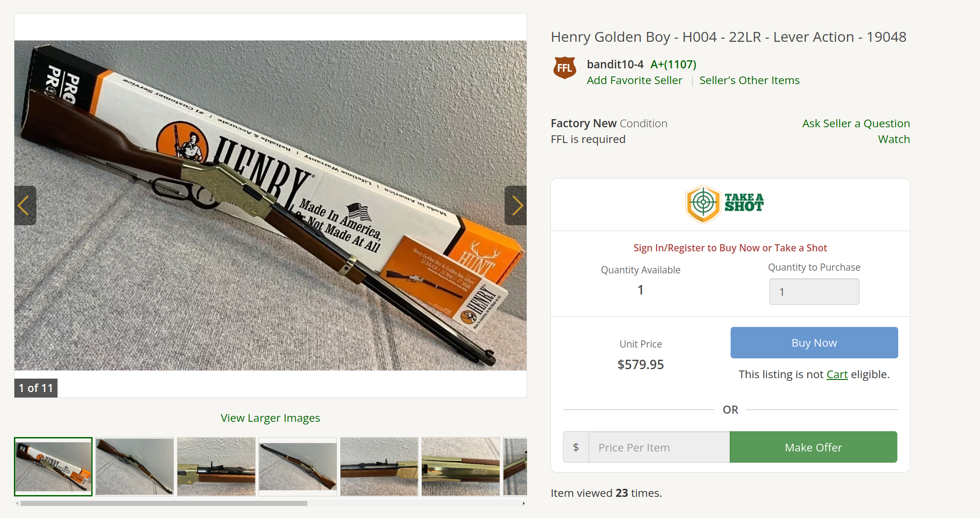This screenshot has height=518, width=980.
Task: Select the third thumbnail showing receiver close-up
Action: 216,467
